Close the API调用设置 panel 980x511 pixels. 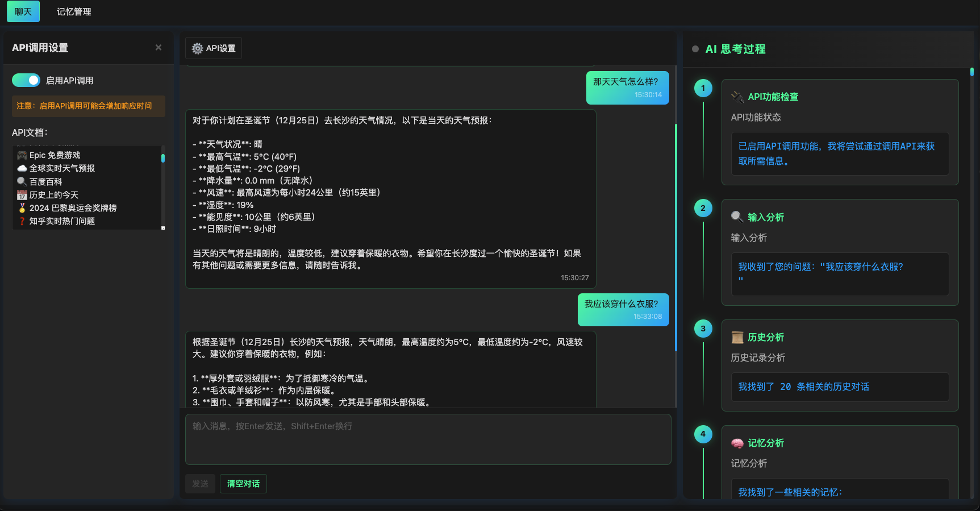[159, 48]
